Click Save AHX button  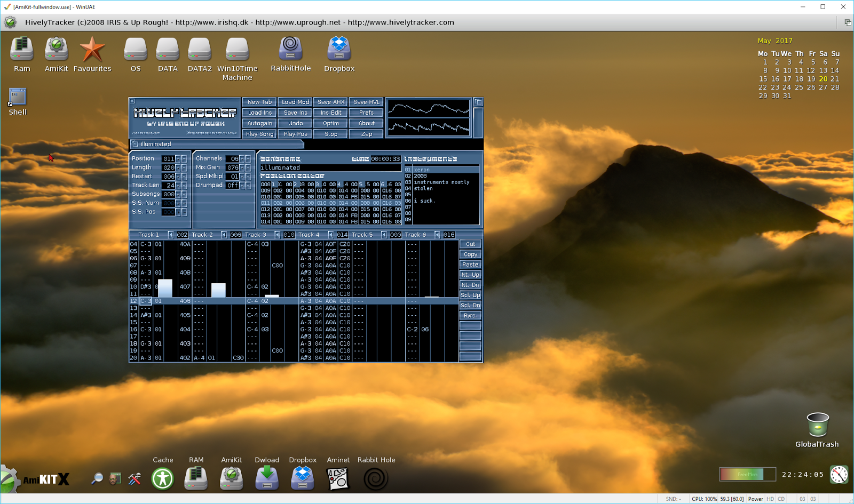(331, 102)
